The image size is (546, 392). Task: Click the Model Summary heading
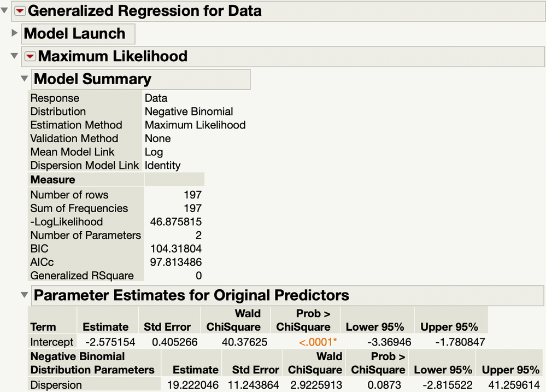coord(92,79)
